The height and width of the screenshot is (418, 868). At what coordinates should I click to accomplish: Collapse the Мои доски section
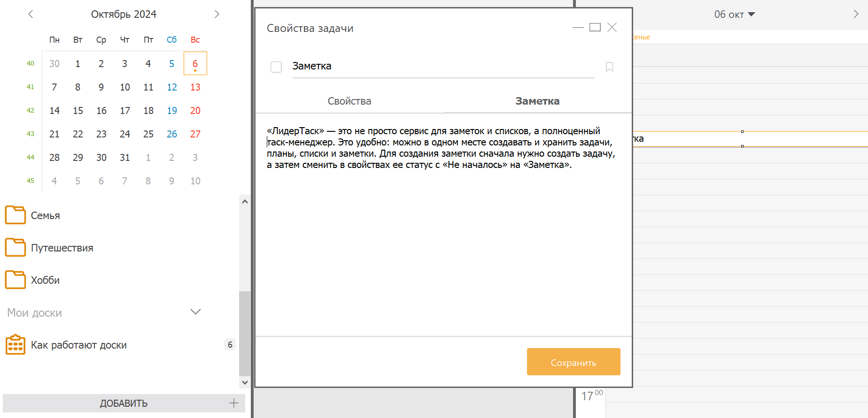[195, 312]
